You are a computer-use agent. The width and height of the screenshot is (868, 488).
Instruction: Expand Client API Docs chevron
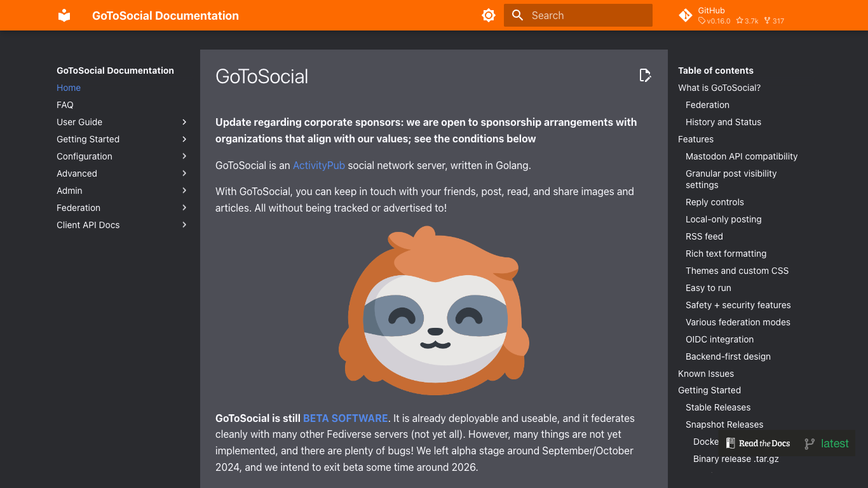[x=184, y=225]
